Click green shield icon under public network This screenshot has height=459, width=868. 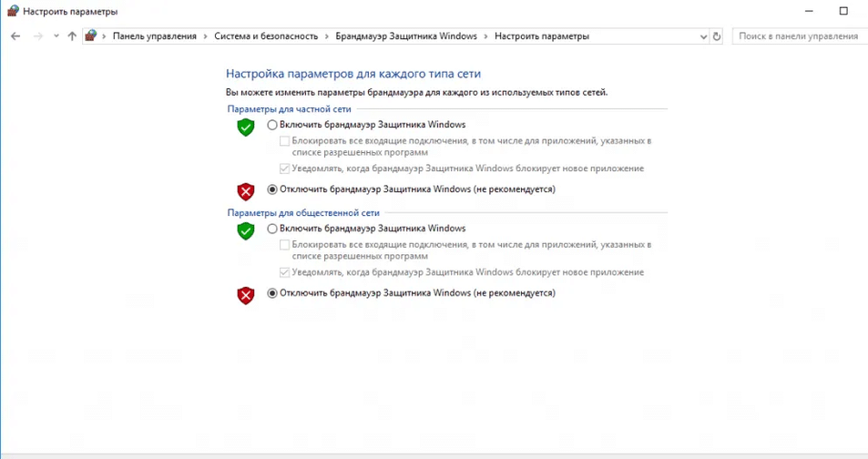245,230
